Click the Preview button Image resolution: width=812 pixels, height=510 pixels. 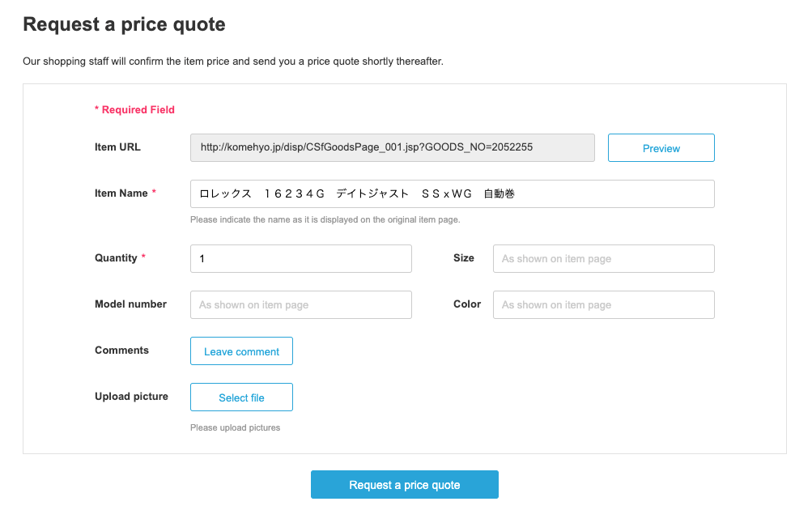(661, 148)
